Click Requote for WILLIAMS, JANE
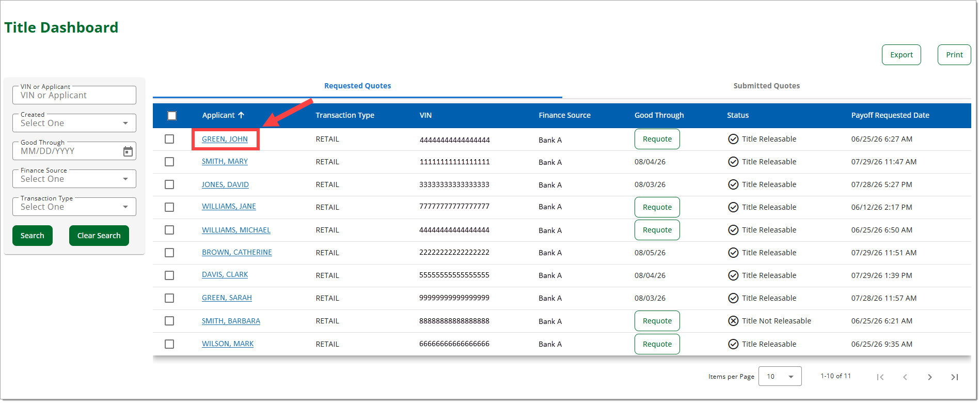 (x=657, y=207)
